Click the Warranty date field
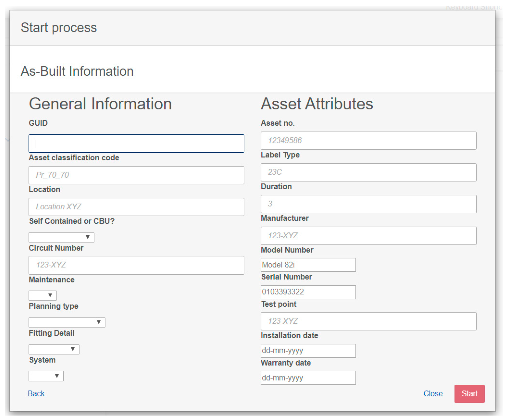Viewport: 507px width, 420px height. (308, 378)
